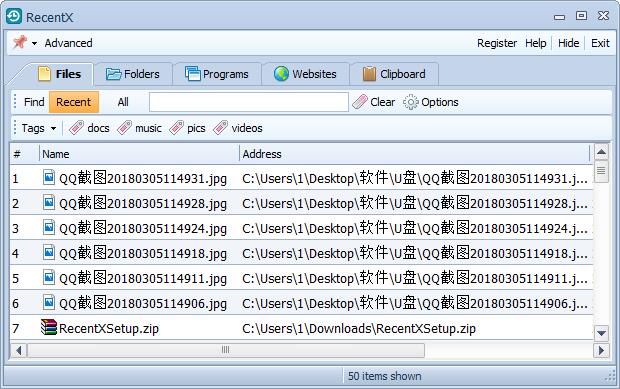Click the Register link
The image size is (620, 389).
pyautogui.click(x=497, y=43)
